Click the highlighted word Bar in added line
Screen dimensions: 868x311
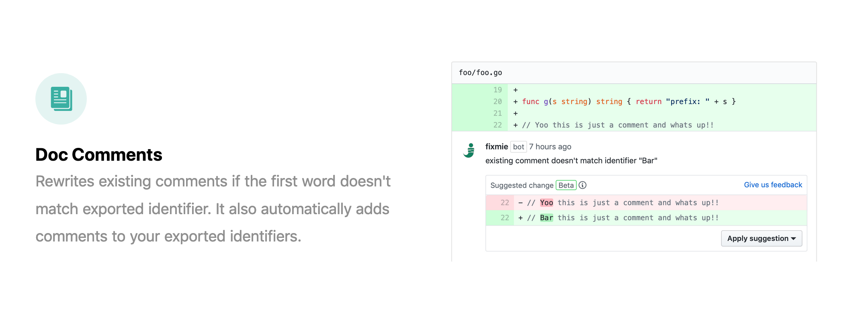click(546, 218)
